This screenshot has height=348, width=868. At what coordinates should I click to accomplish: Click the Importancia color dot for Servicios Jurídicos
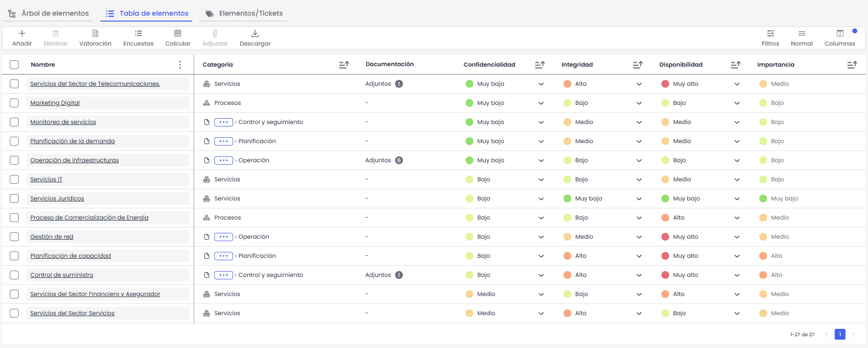tap(763, 199)
